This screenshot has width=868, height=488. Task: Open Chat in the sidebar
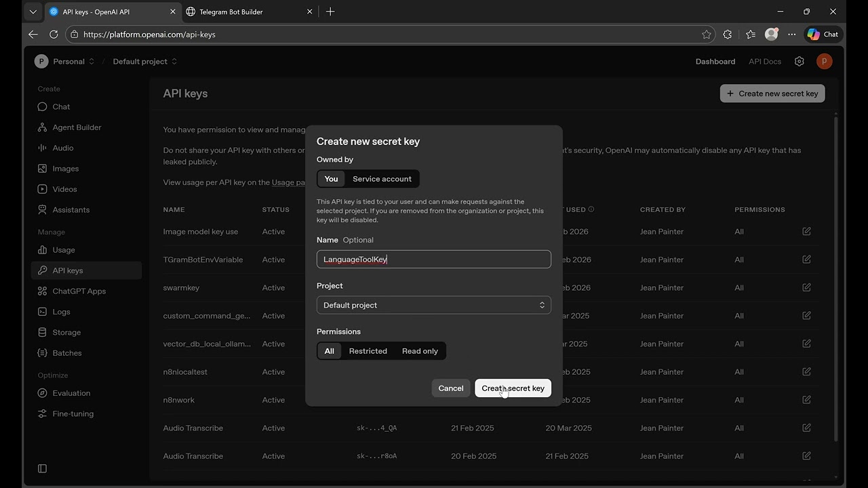click(86, 106)
